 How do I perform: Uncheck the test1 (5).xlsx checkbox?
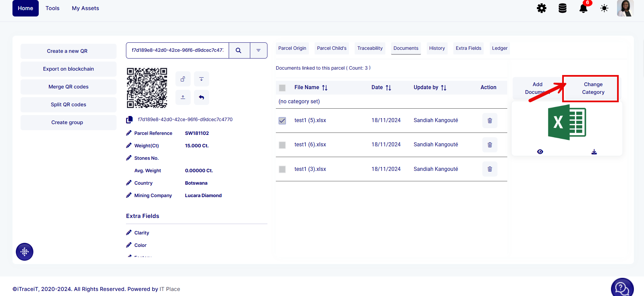282,120
